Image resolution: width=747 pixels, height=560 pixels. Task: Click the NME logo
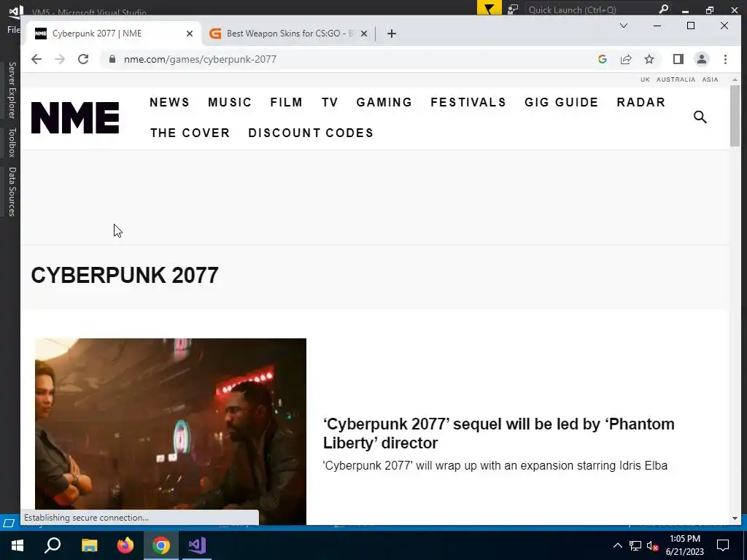(75, 117)
